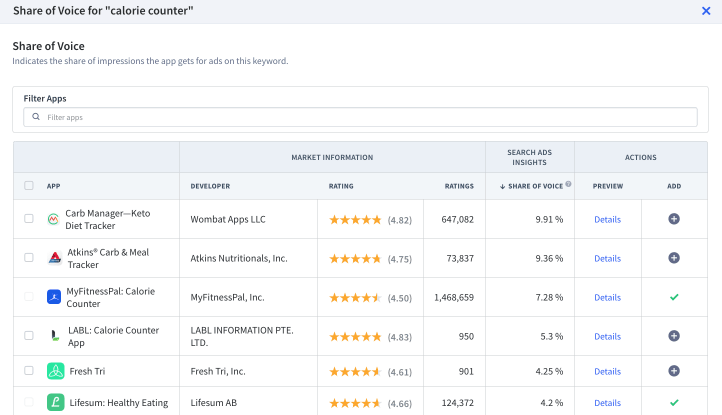Image resolution: width=722 pixels, height=415 pixels.
Task: Check the MyFitnessPal row checkbox
Action: 29,297
